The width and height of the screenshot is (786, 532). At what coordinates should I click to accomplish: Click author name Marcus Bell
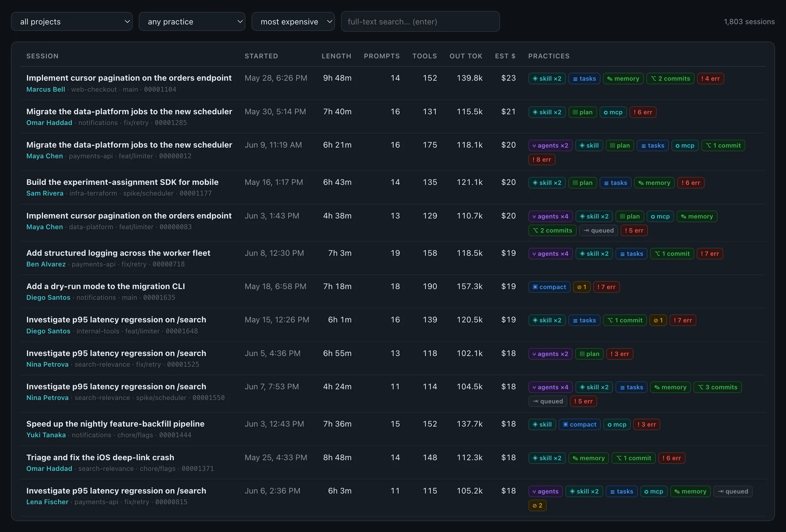(46, 89)
